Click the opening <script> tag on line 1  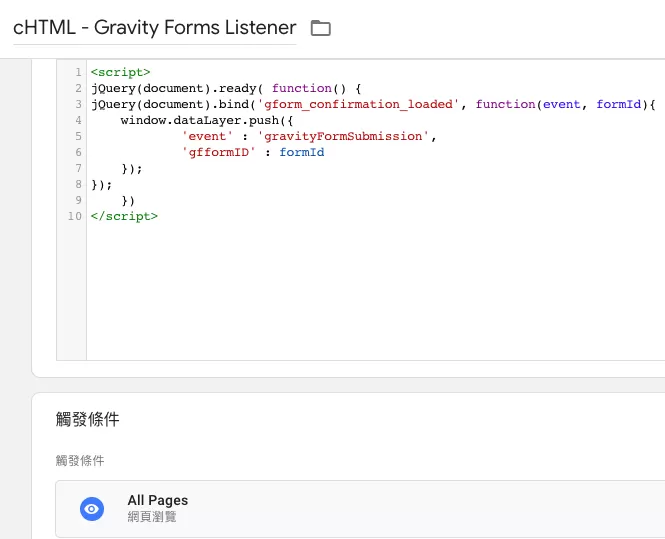(120, 73)
